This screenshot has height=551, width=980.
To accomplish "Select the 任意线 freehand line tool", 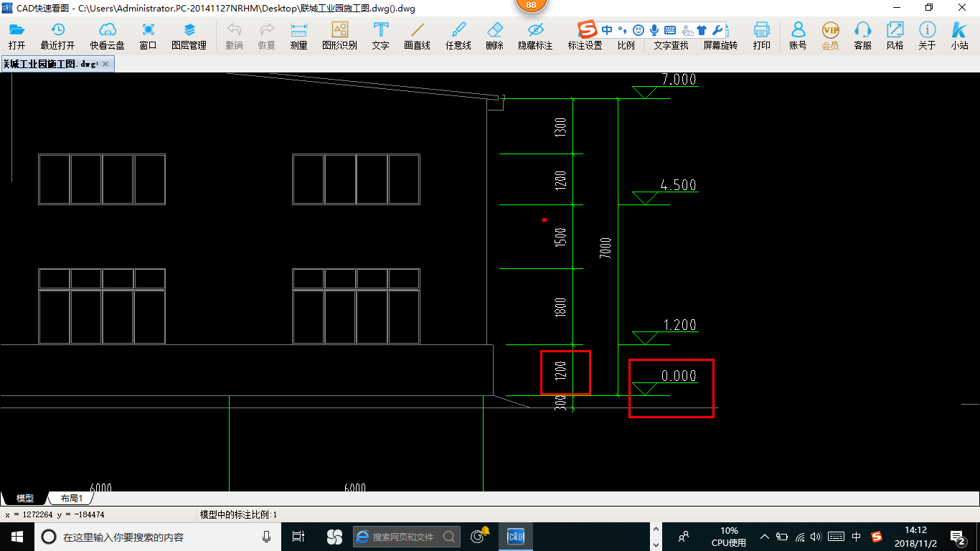I will pos(458,36).
